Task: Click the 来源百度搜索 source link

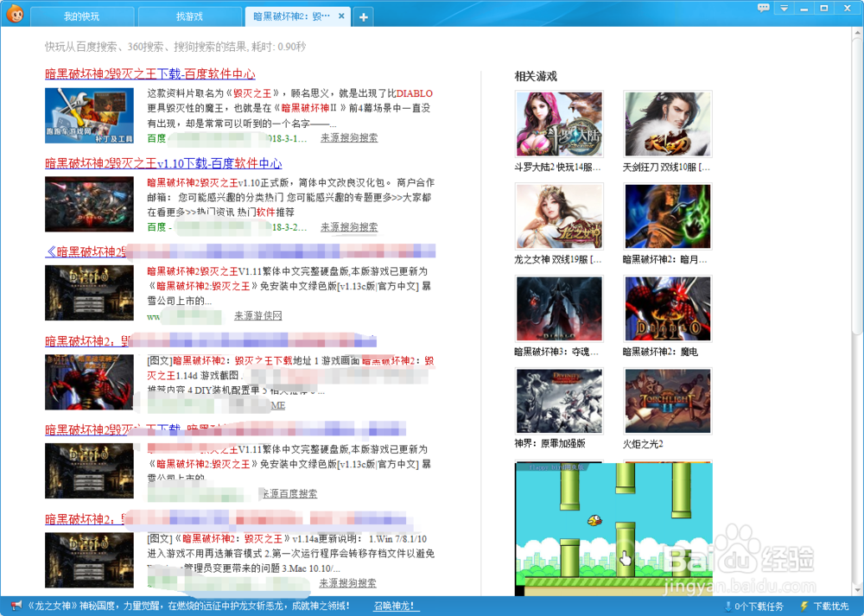Action: click(x=289, y=493)
